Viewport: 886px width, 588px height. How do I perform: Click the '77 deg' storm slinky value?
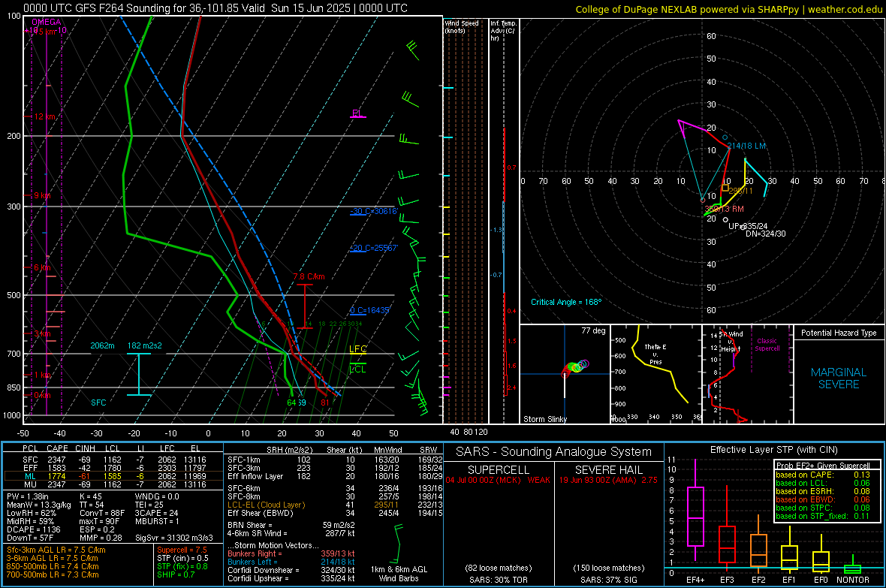(593, 330)
